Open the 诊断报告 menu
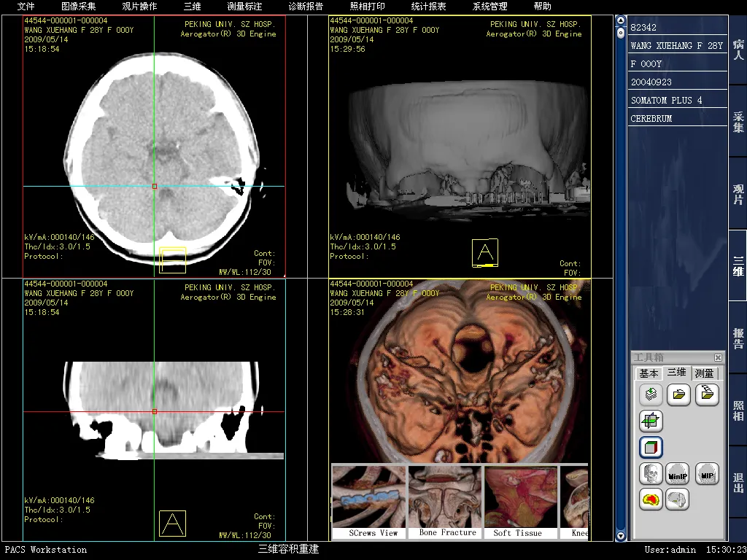 click(x=306, y=6)
